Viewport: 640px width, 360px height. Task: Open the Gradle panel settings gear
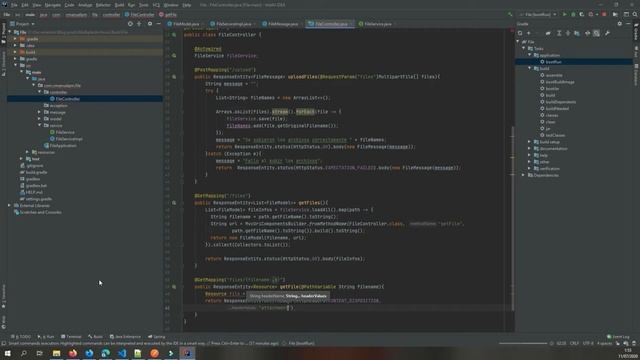620,24
